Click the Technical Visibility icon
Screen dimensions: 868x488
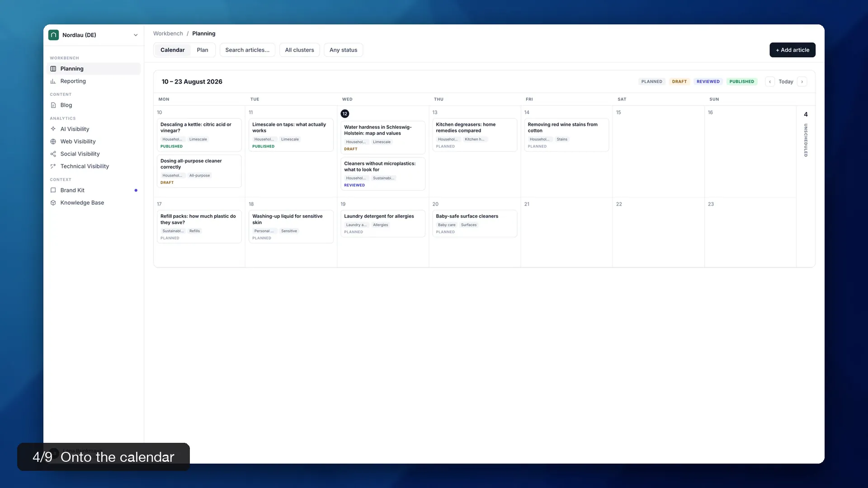[x=53, y=166]
